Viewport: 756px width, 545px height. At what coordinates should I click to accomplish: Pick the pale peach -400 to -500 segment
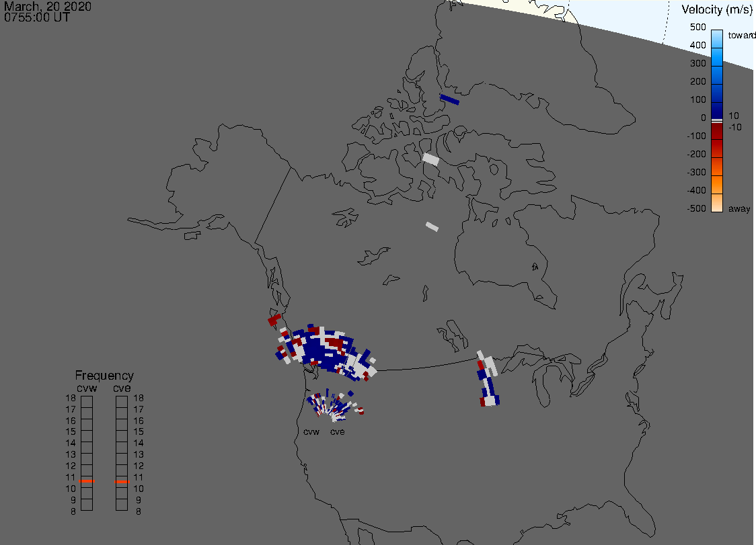[x=717, y=203]
